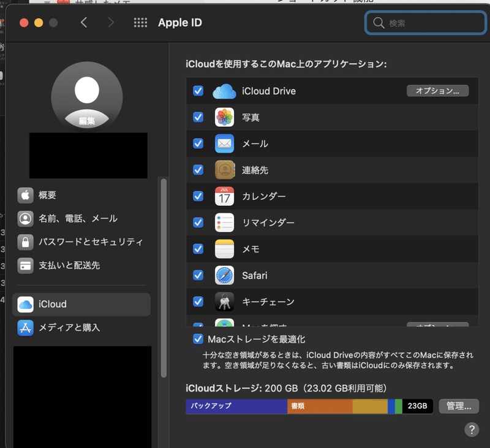
Task: Click 管理 to manage iCloud storage
Action: 458,406
